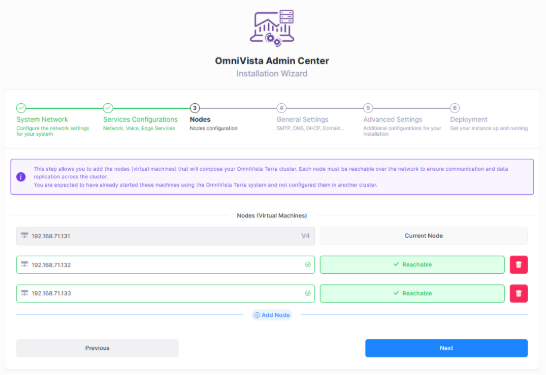Screen dimensions: 546x375
Task: Click Reachable status for 192.168.71.132
Action: (x=412, y=265)
